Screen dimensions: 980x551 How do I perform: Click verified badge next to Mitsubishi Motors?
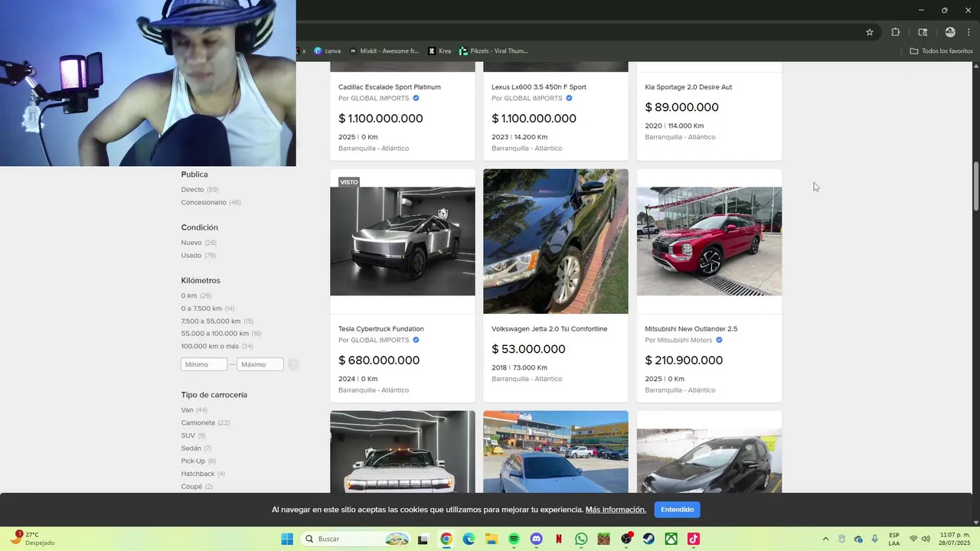719,340
